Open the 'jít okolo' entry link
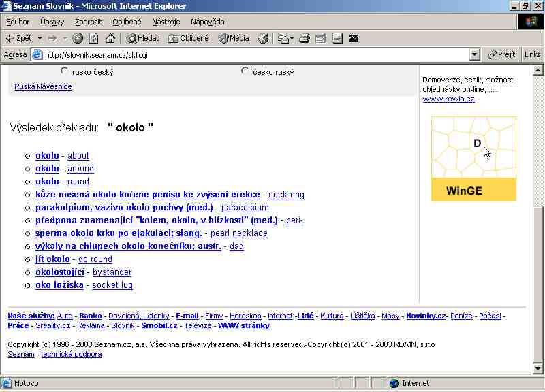The height and width of the screenshot is (392, 545). point(52,259)
